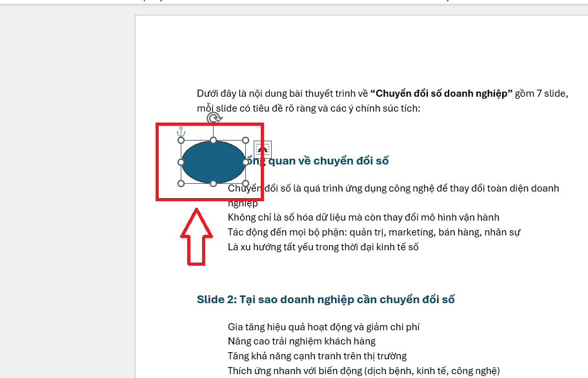Click the bottom-left sizing handle of the ellipse
The image size is (588, 378).
tap(181, 184)
